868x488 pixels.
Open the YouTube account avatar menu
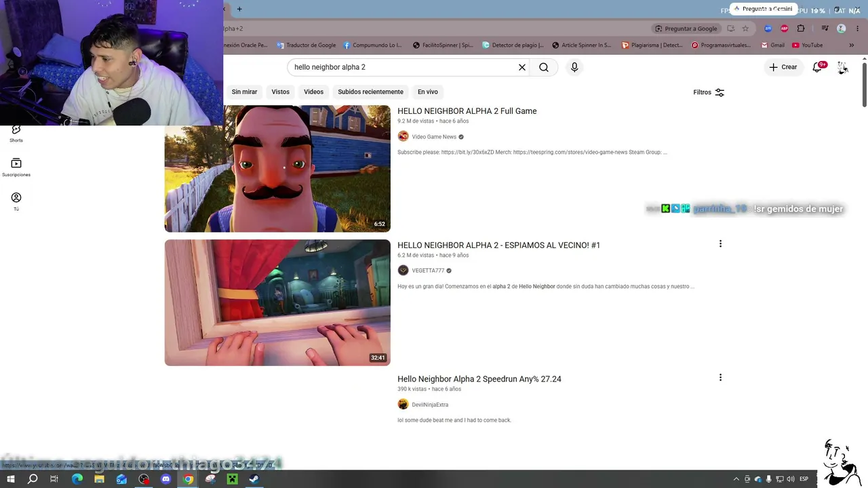coord(842,67)
